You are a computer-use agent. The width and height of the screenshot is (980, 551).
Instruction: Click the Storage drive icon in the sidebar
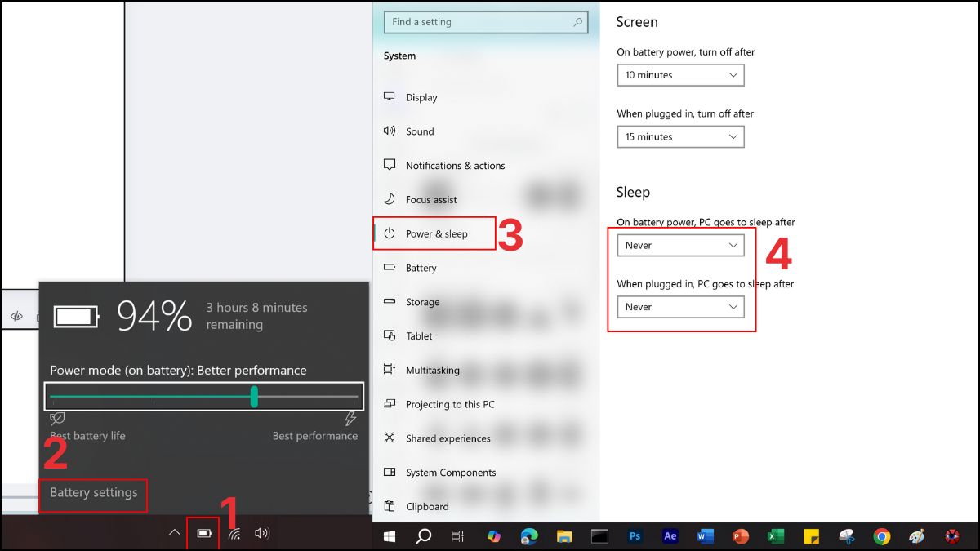tap(390, 302)
